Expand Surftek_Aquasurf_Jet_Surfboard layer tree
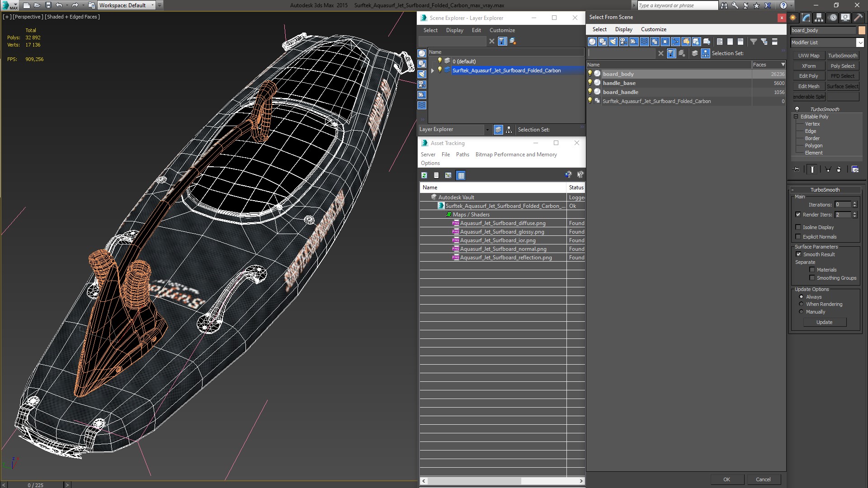Viewport: 868px width, 488px height. click(x=433, y=70)
